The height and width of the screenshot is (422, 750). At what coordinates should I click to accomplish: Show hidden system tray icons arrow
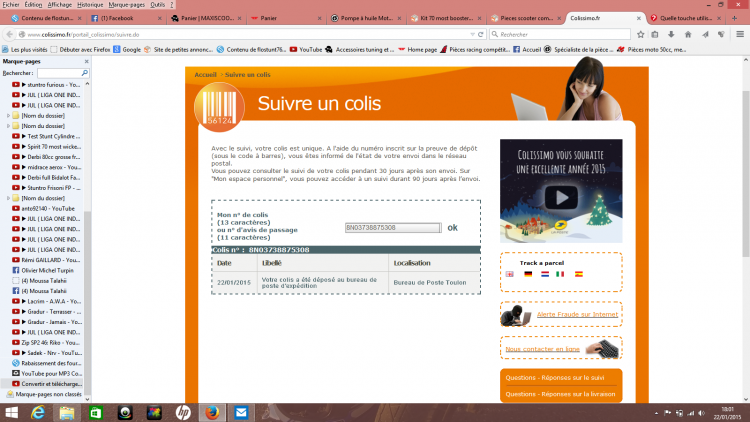pyautogui.click(x=656, y=413)
